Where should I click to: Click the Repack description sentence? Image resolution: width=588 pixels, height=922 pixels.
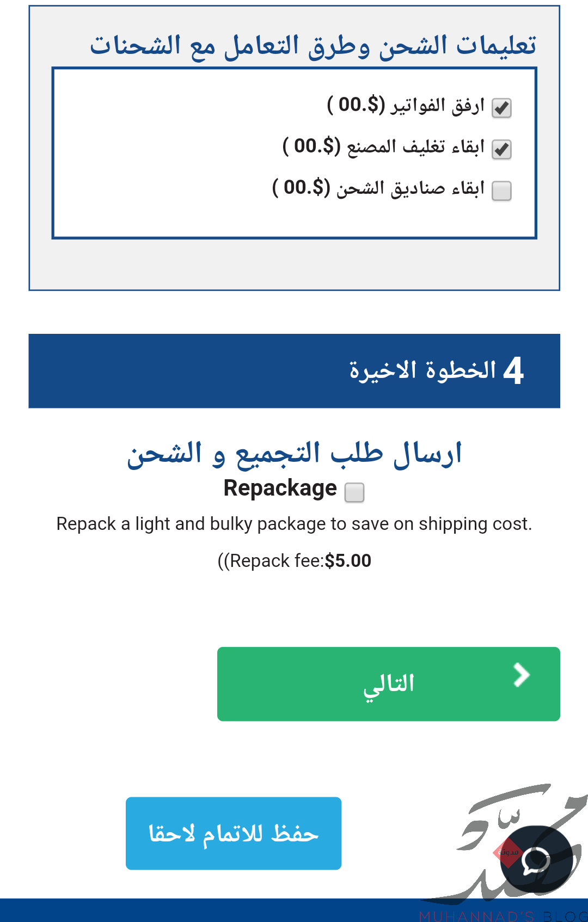(x=294, y=524)
